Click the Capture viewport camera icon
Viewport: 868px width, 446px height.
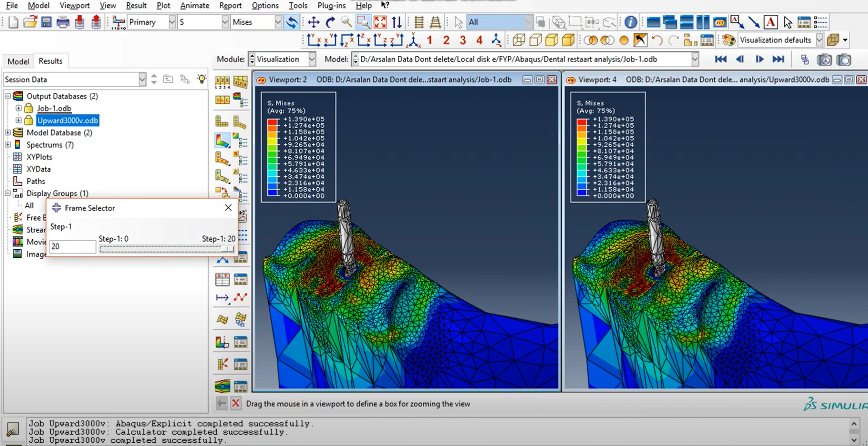pyautogui.click(x=843, y=60)
